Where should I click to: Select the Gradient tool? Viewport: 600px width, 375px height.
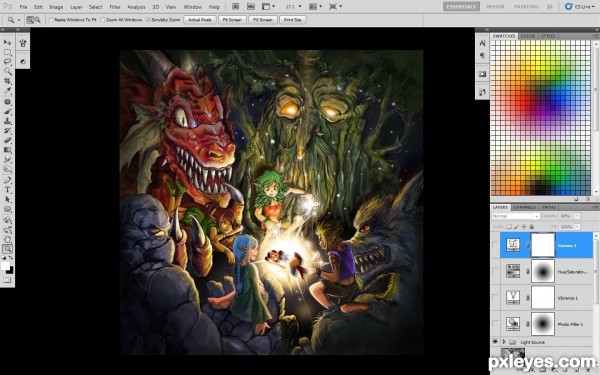coord(7,150)
